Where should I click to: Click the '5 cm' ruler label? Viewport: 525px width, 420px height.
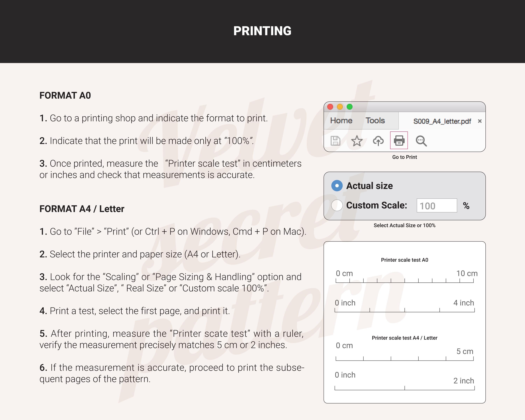pyautogui.click(x=465, y=351)
